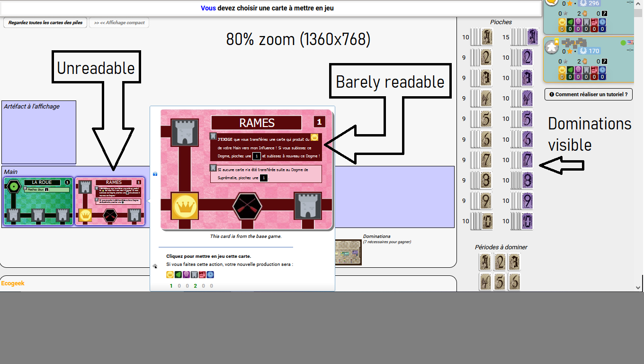Viewport: 644px width, 364px height.
Task: Click the green online status dot
Action: (x=623, y=43)
